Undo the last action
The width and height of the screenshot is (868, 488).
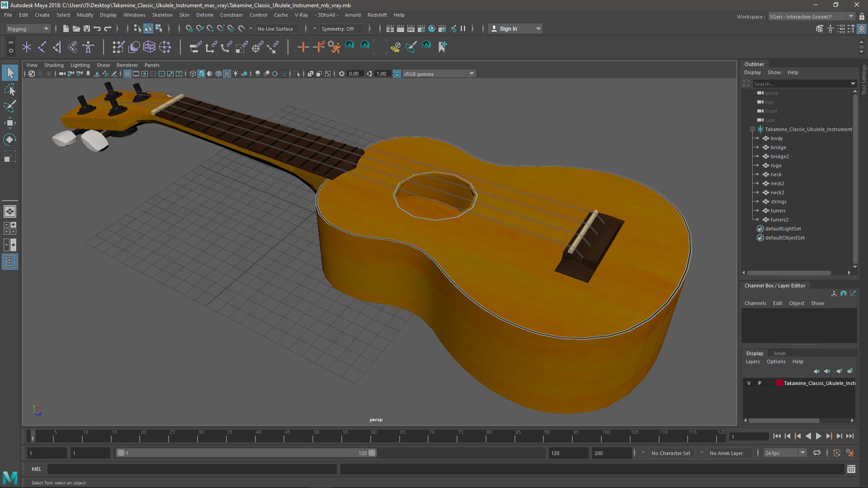(x=97, y=28)
